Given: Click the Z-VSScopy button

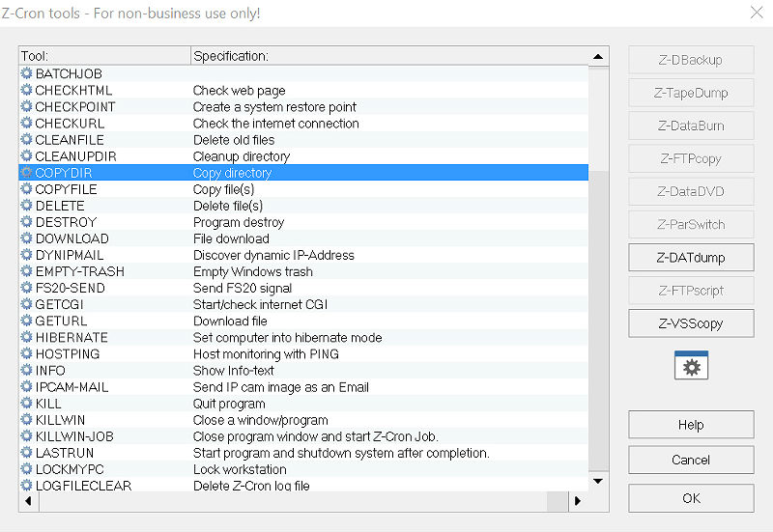Looking at the screenshot, I should 691,323.
